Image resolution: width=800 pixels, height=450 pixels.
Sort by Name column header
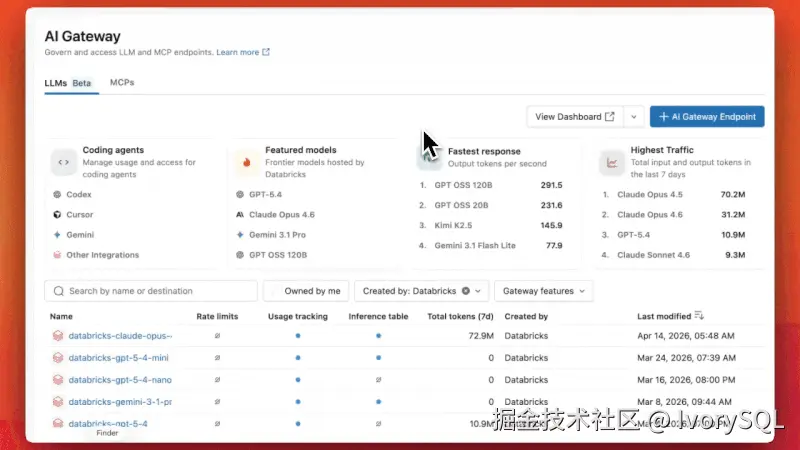[x=61, y=316]
